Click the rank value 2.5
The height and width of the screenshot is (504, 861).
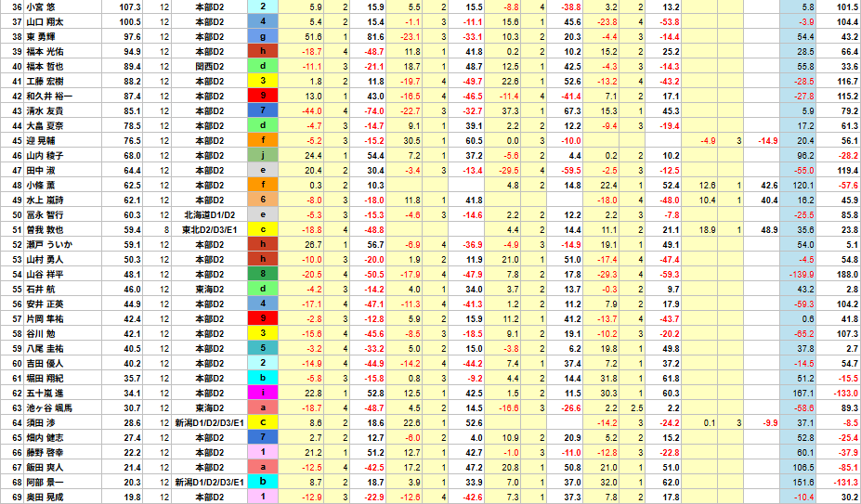[x=637, y=408]
